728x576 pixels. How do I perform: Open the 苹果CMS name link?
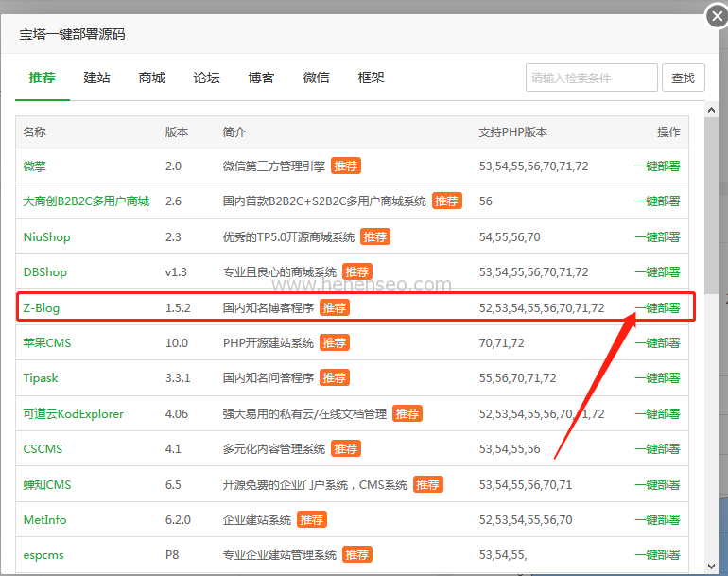pos(47,342)
